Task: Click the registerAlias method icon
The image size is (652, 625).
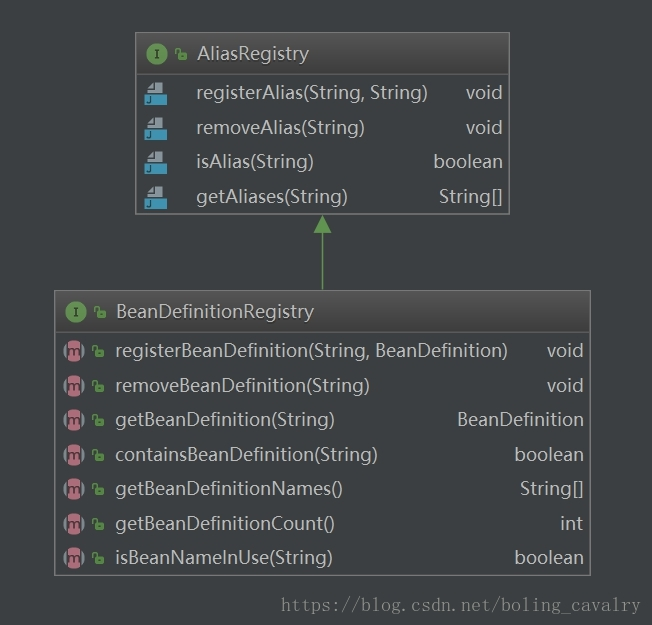Action: tap(155, 93)
